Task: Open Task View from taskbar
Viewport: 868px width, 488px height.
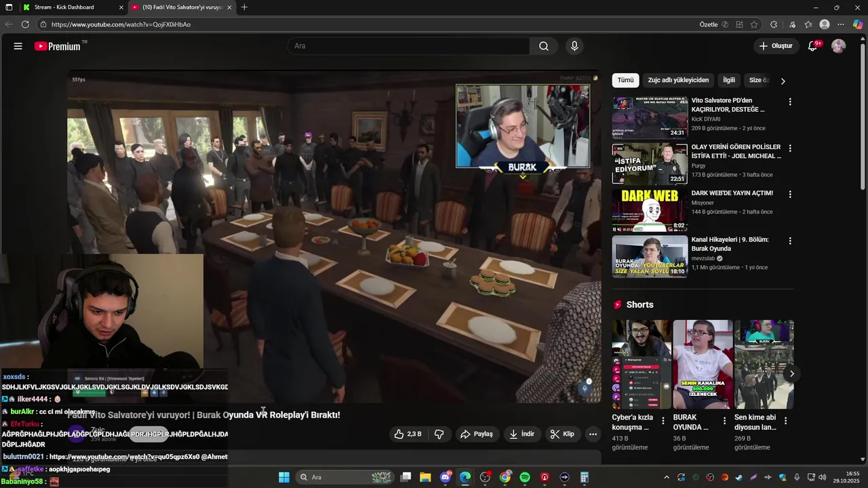Action: pyautogui.click(x=406, y=477)
